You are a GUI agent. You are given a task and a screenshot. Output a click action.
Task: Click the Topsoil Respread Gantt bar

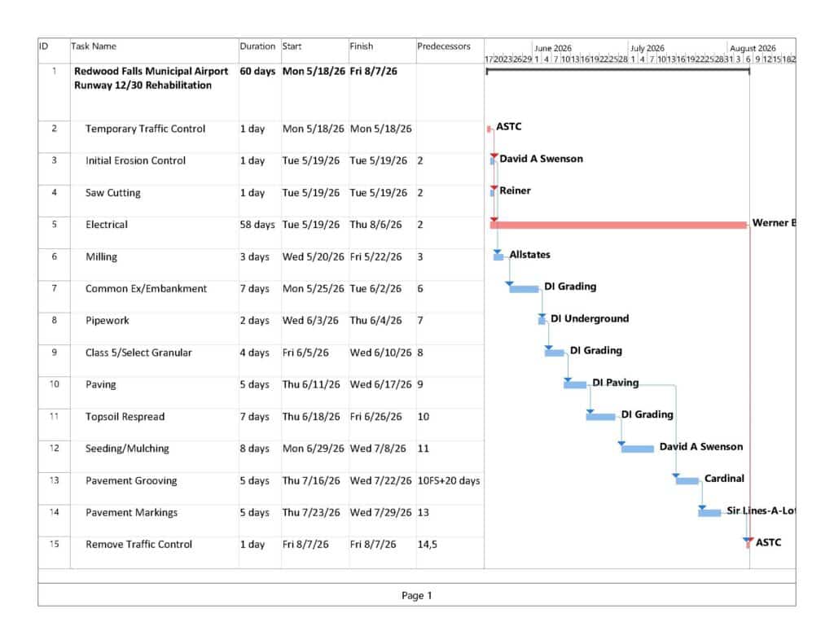600,417
